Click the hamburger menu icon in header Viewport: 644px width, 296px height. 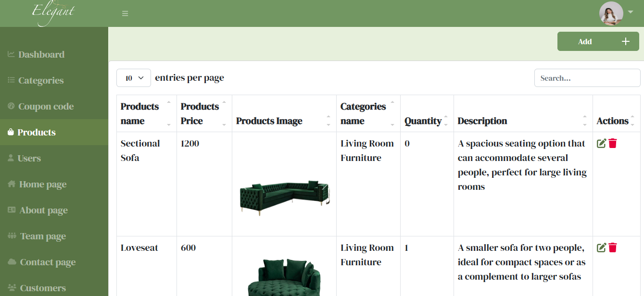tap(125, 13)
